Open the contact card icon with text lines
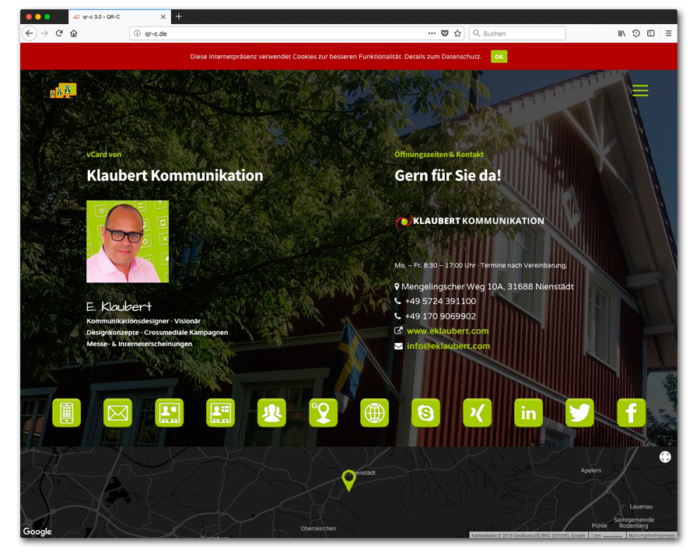The width and height of the screenshot is (700, 552). pyautogui.click(x=221, y=413)
